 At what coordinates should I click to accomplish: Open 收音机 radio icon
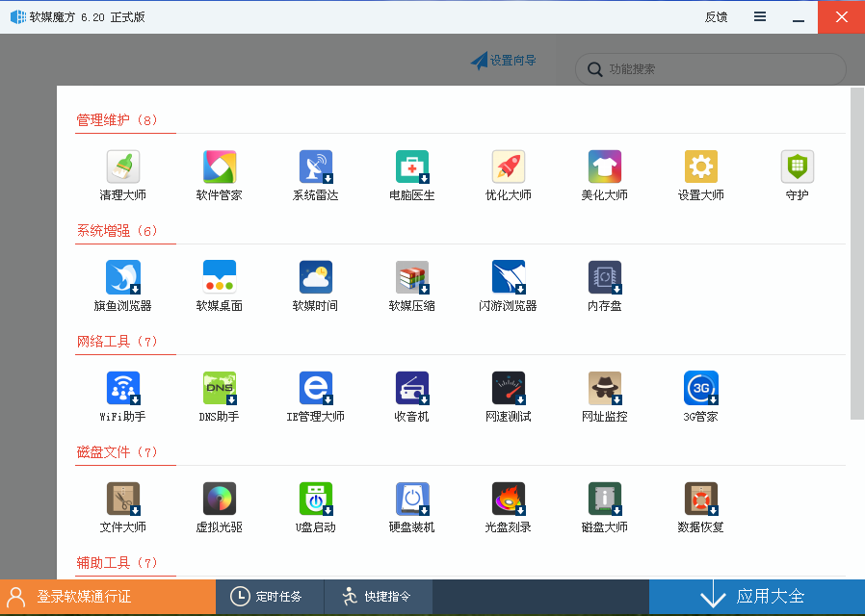412,398
